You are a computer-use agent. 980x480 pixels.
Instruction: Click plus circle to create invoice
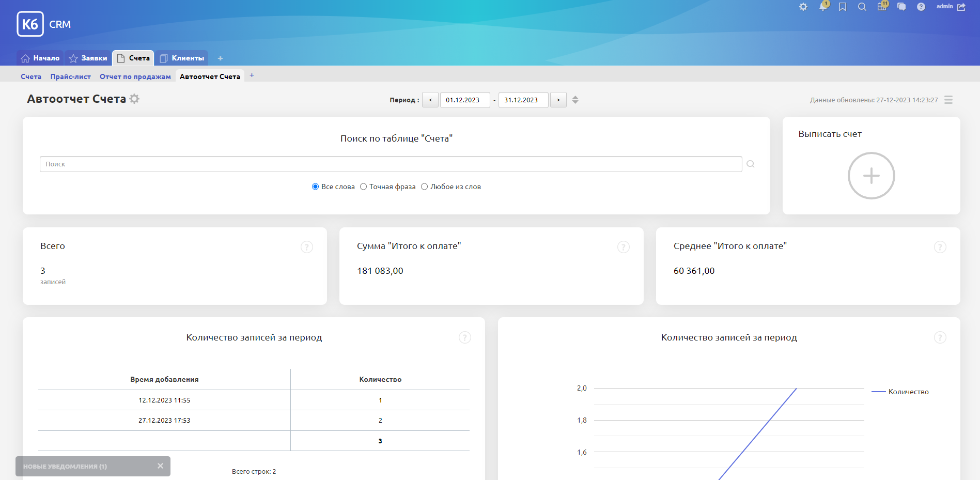tap(871, 176)
